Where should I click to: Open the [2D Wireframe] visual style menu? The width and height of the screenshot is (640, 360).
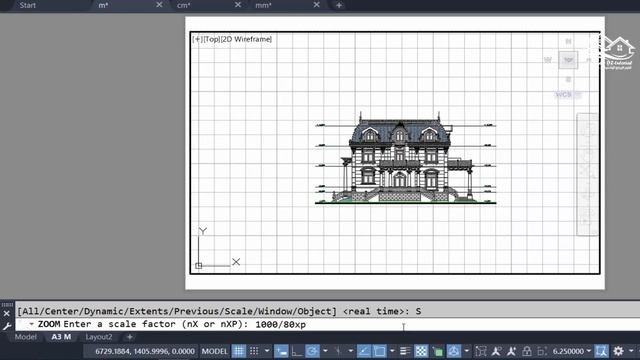[x=246, y=39]
